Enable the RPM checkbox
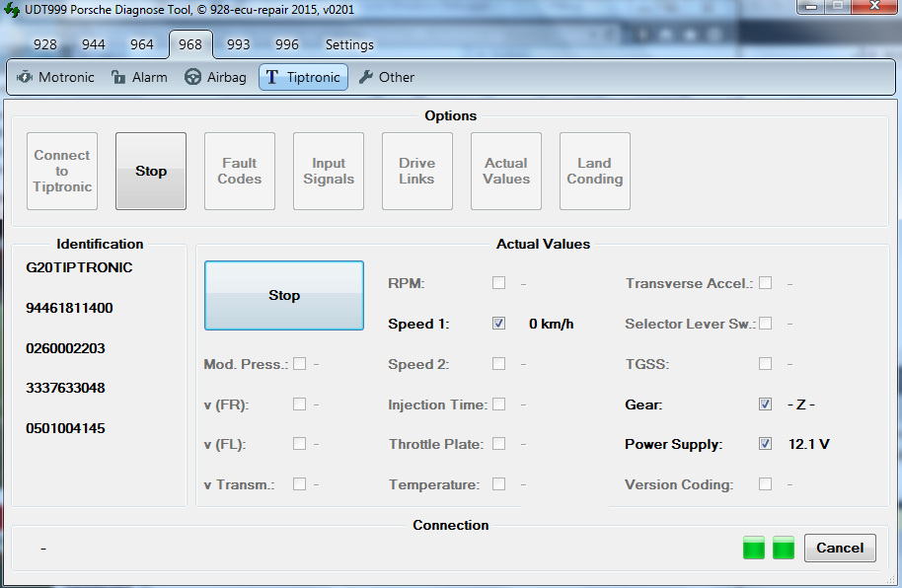This screenshot has width=902, height=588. coord(499,283)
